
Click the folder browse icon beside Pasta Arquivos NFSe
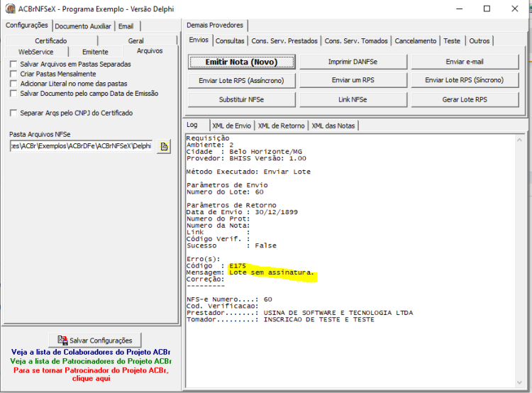coord(165,147)
